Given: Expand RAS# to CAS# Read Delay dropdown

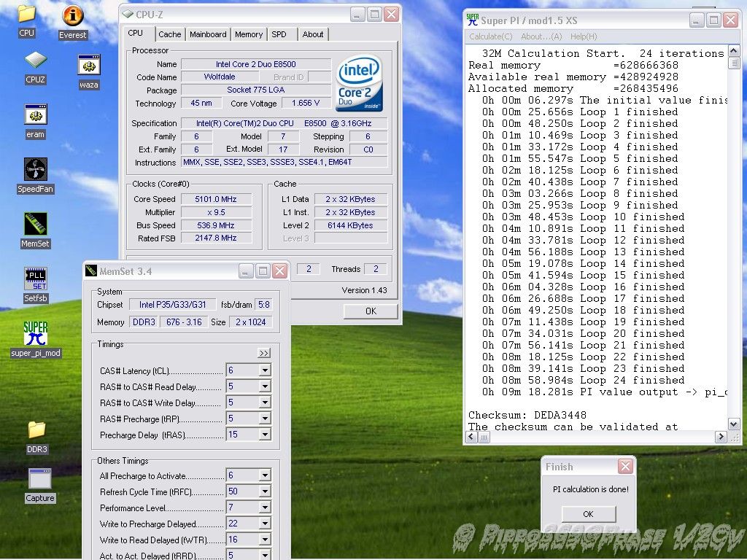Looking at the screenshot, I should [266, 386].
